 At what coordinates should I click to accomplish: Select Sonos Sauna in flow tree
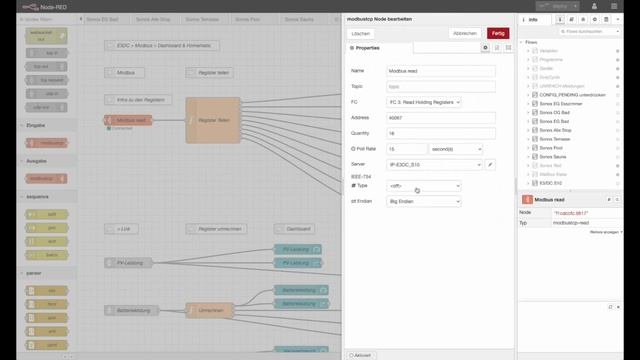pos(553,157)
